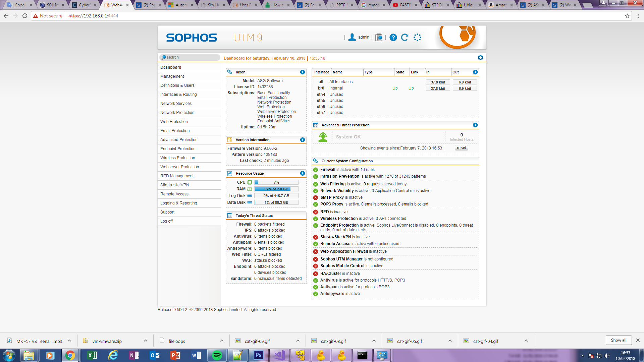Open Network Protection menu
The width and height of the screenshot is (644, 362).
pyautogui.click(x=189, y=113)
